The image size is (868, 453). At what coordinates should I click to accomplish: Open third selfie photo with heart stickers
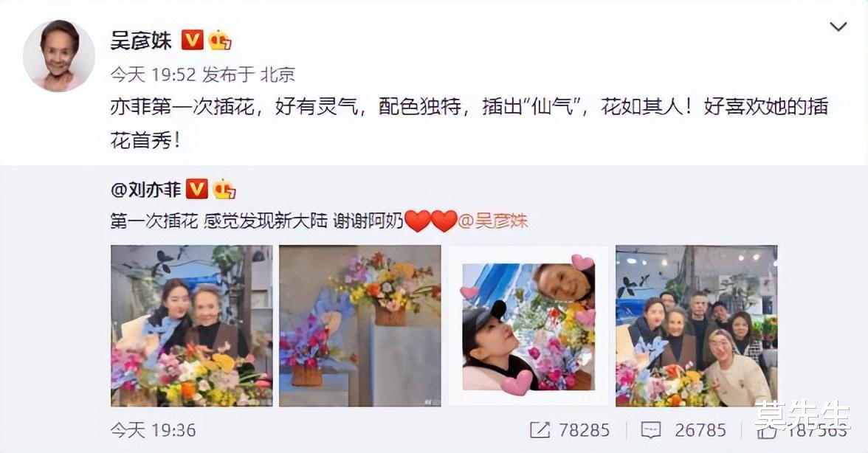click(x=528, y=326)
